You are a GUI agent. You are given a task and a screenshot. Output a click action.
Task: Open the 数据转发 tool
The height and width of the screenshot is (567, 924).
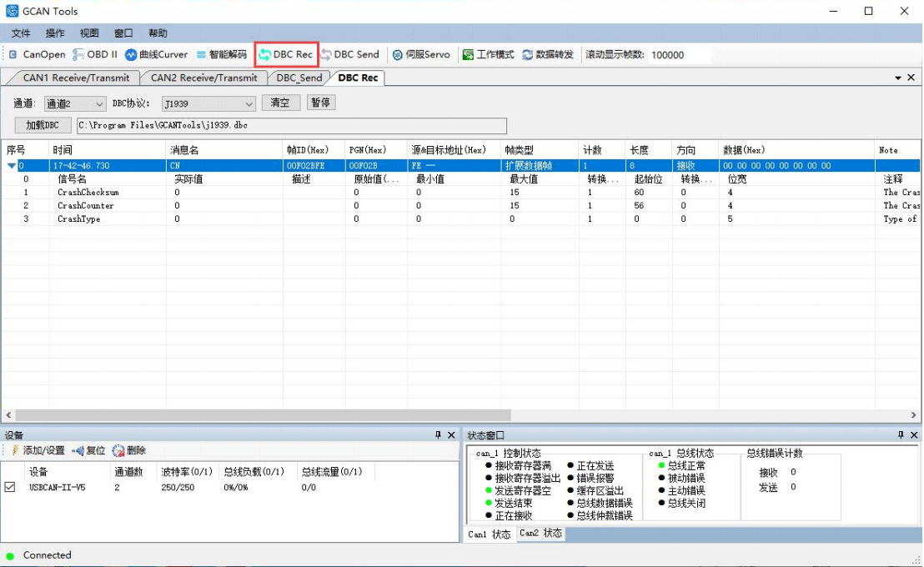[x=548, y=55]
